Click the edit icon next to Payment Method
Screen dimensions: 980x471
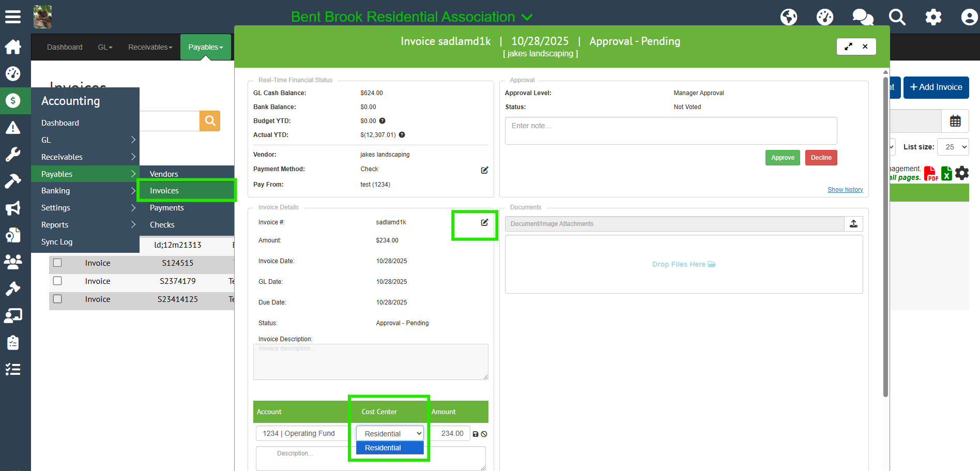[x=484, y=170]
